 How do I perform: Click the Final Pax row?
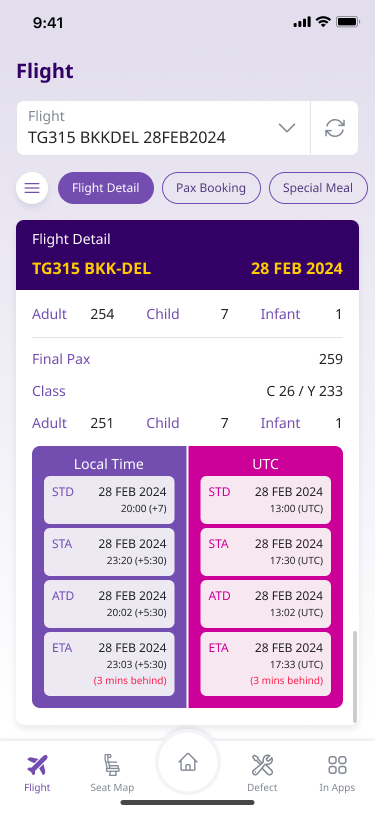point(187,359)
